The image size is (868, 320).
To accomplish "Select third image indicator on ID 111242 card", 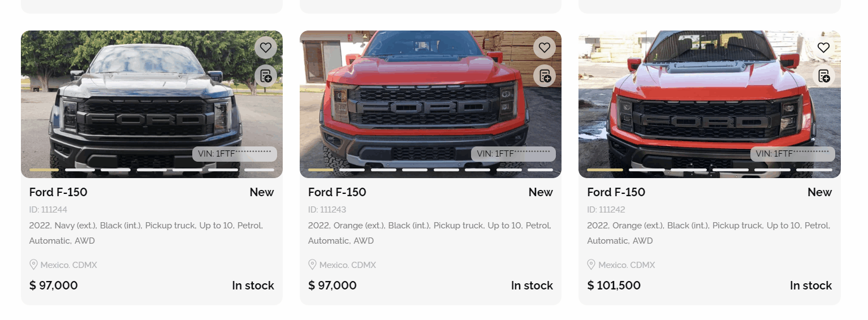I will [x=688, y=170].
